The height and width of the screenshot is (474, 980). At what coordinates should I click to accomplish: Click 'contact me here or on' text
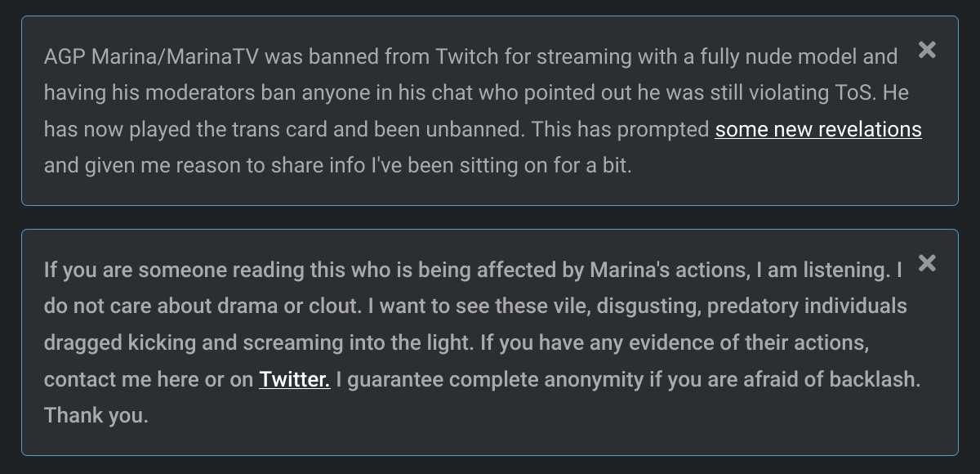click(x=149, y=379)
